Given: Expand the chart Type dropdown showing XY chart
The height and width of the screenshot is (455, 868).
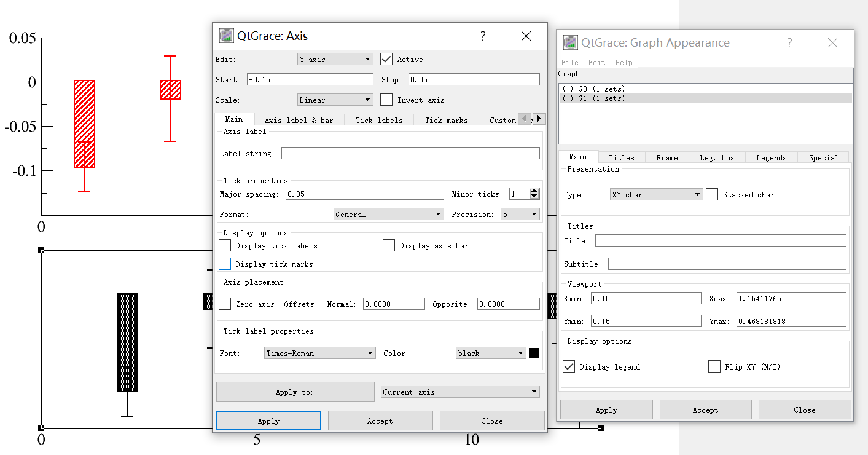Looking at the screenshot, I should [656, 194].
